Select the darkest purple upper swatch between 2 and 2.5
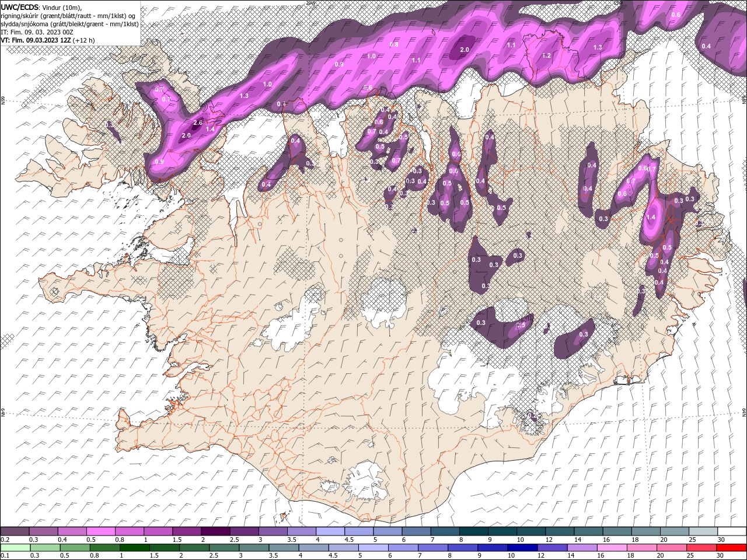The height and width of the screenshot is (560, 747). click(215, 531)
